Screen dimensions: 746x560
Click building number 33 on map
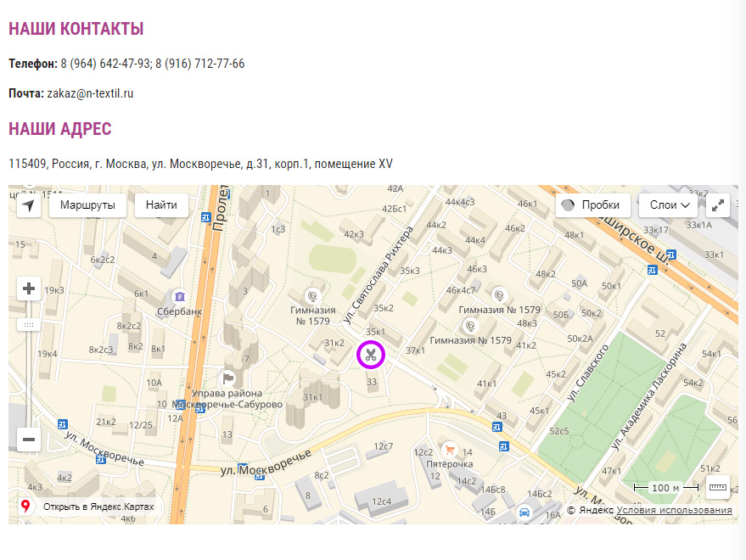tap(372, 382)
